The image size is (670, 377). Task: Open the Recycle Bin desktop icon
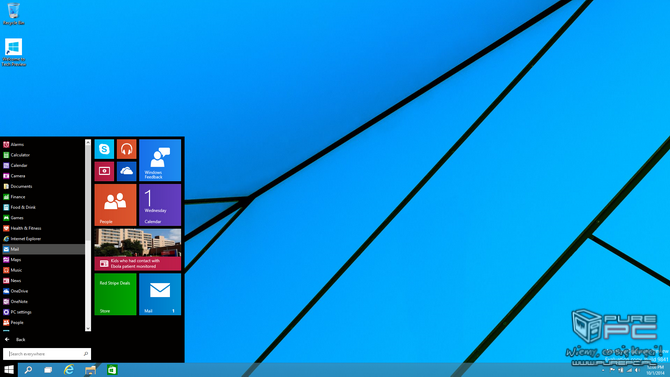click(x=13, y=14)
